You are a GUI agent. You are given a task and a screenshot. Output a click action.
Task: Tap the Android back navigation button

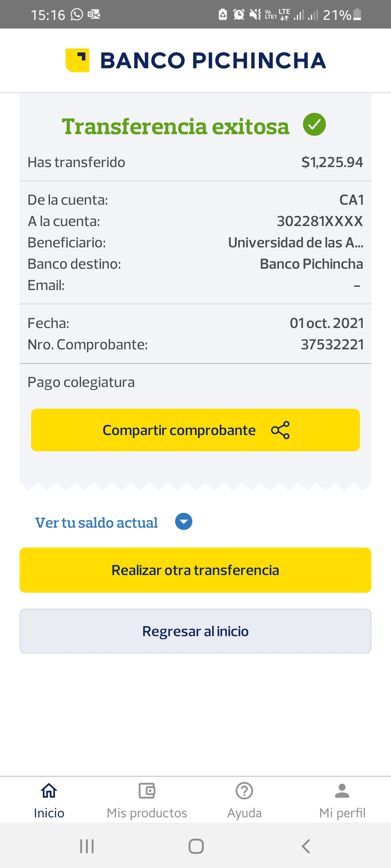point(306,846)
